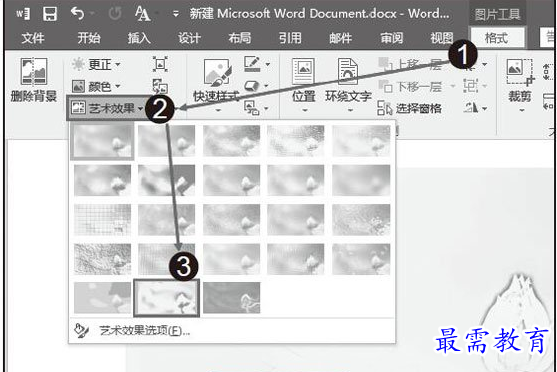Screen dimensions: 557x372
Task: Open the 更正 corrections dropdown
Action: (x=96, y=65)
